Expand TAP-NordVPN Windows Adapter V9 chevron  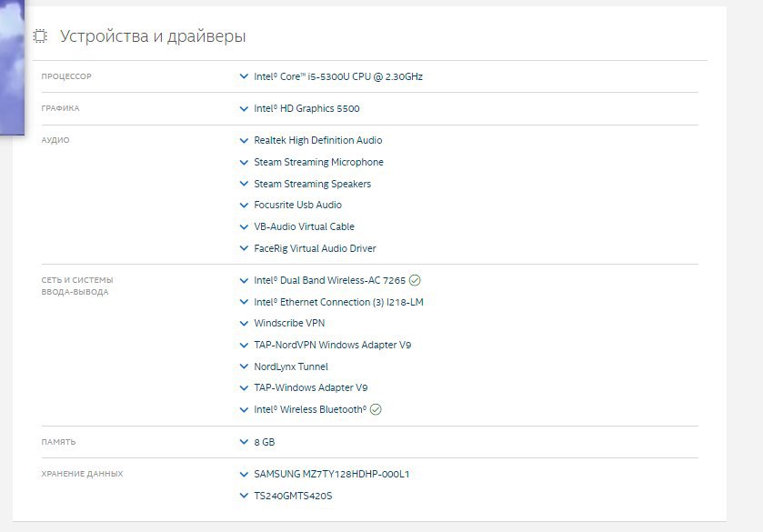(244, 345)
